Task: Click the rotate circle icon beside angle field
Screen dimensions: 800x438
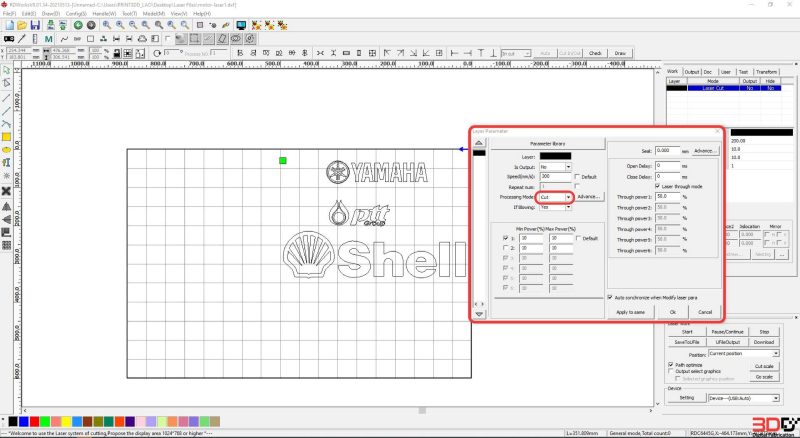Action: (157, 53)
